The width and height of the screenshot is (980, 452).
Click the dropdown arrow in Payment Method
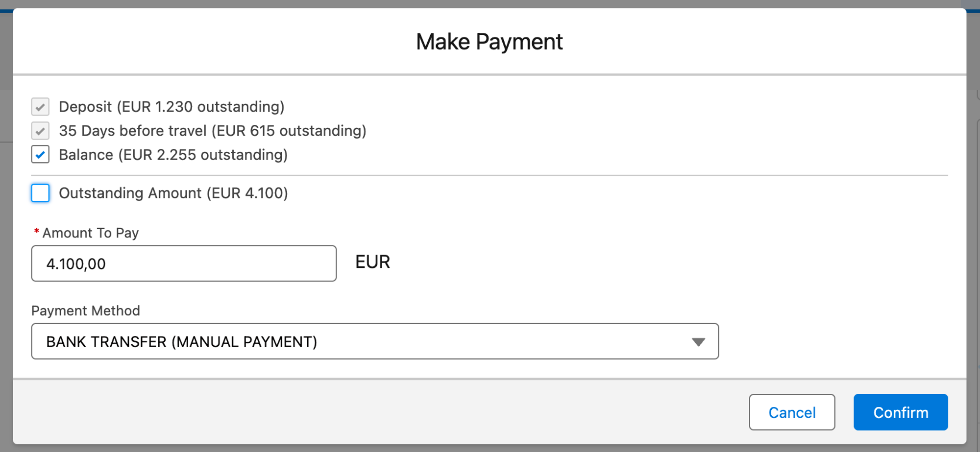[698, 342]
